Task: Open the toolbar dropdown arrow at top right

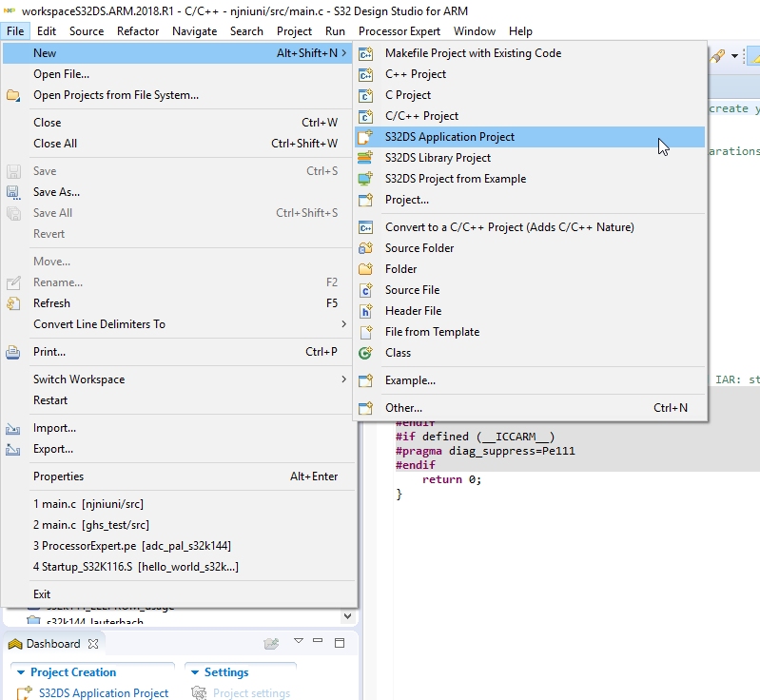Action: coord(735,56)
